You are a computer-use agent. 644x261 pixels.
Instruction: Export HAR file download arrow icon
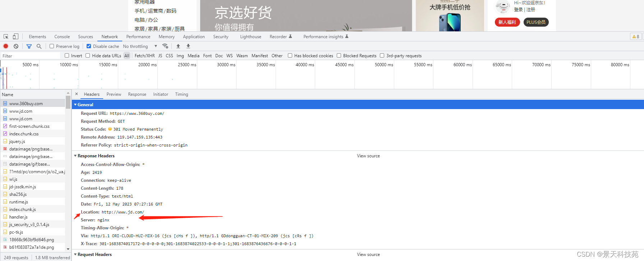(188, 46)
